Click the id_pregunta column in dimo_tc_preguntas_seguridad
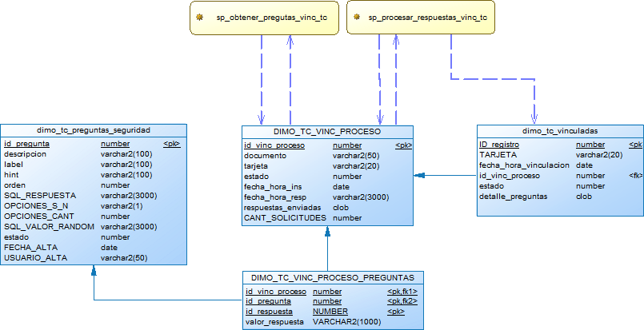The width and height of the screenshot is (644, 330). (27, 144)
